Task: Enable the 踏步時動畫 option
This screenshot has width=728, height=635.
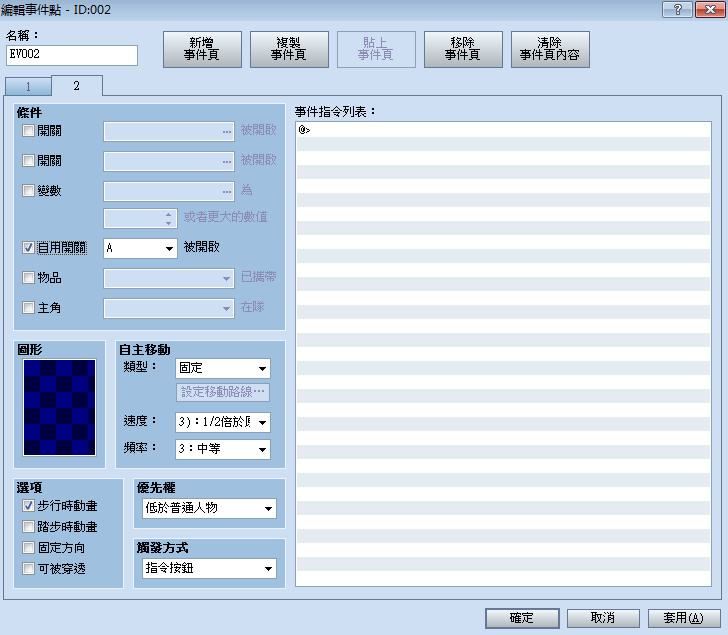Action: (x=28, y=526)
